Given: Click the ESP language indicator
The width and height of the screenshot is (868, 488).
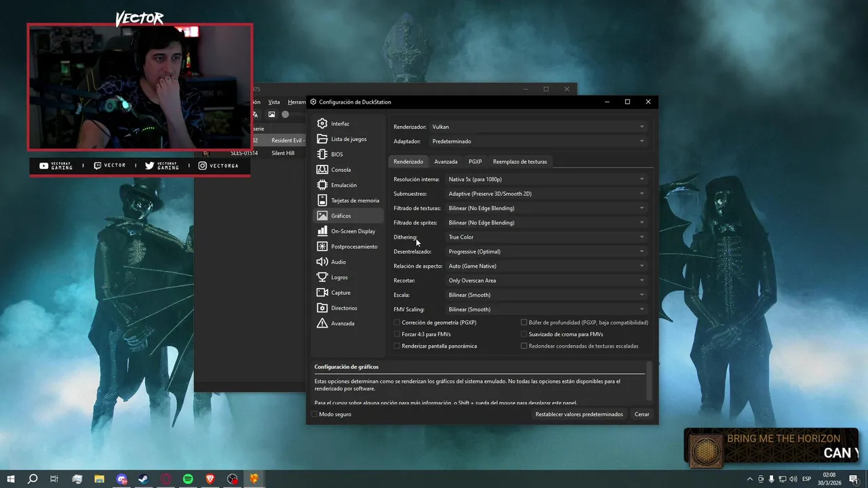Looking at the screenshot, I should coord(806,479).
